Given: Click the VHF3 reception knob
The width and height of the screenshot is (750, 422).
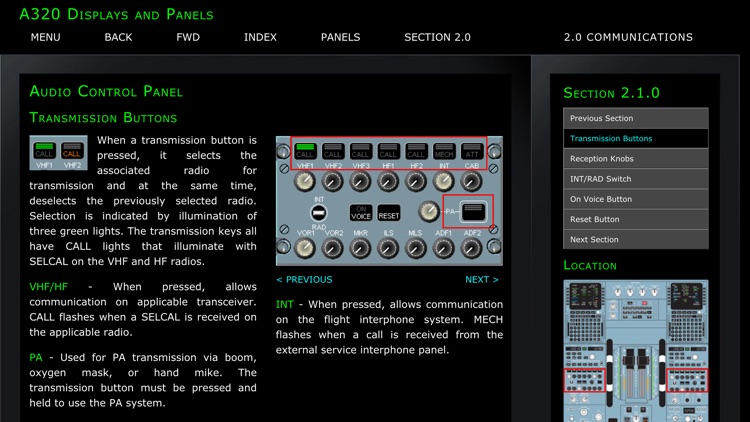Looking at the screenshot, I should pos(360,181).
